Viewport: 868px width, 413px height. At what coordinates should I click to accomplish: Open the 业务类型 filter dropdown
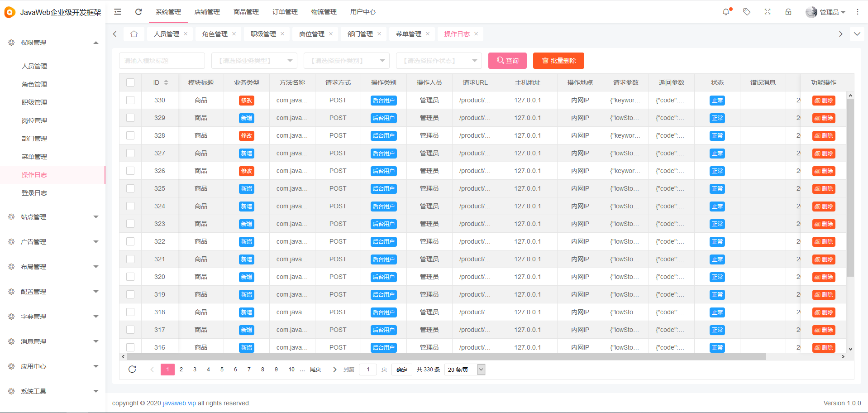[254, 60]
